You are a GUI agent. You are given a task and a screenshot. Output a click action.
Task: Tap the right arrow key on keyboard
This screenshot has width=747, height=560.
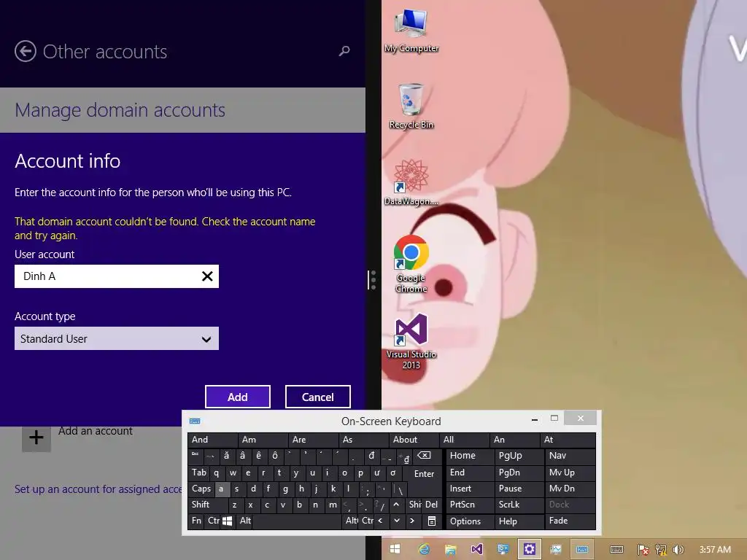[413, 521]
